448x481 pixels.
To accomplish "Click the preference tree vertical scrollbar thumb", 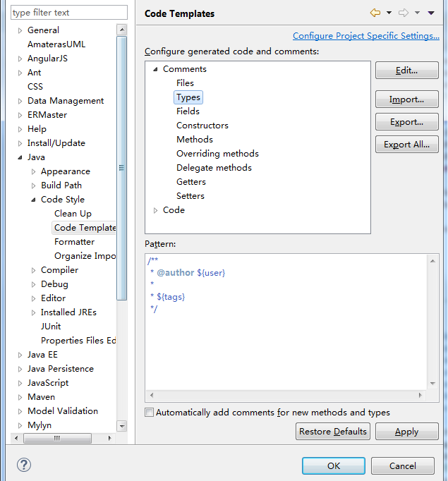I will pyautogui.click(x=122, y=168).
